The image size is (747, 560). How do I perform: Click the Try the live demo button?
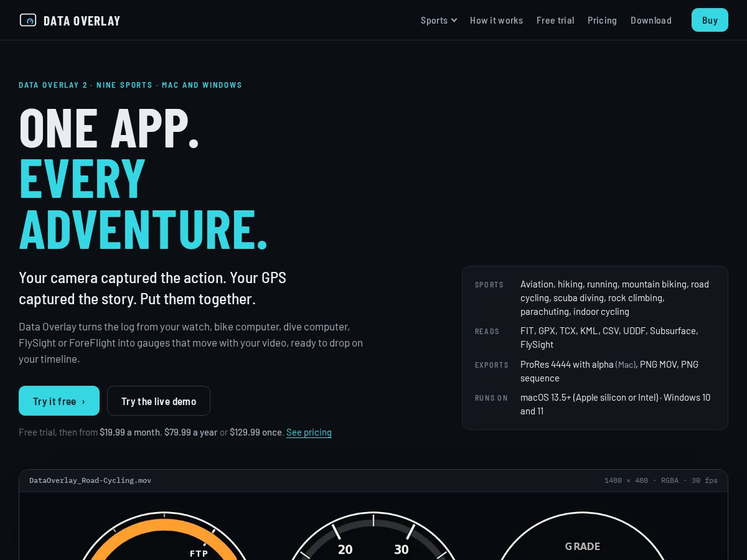point(159,401)
